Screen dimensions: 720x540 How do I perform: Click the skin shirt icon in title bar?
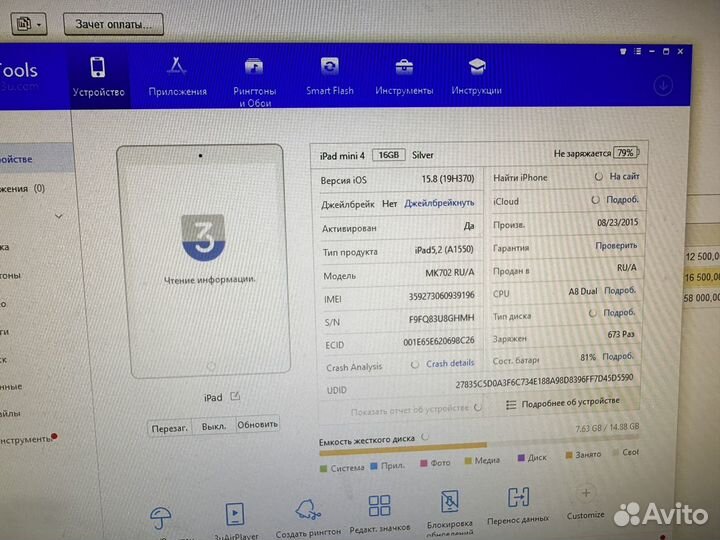click(623, 51)
